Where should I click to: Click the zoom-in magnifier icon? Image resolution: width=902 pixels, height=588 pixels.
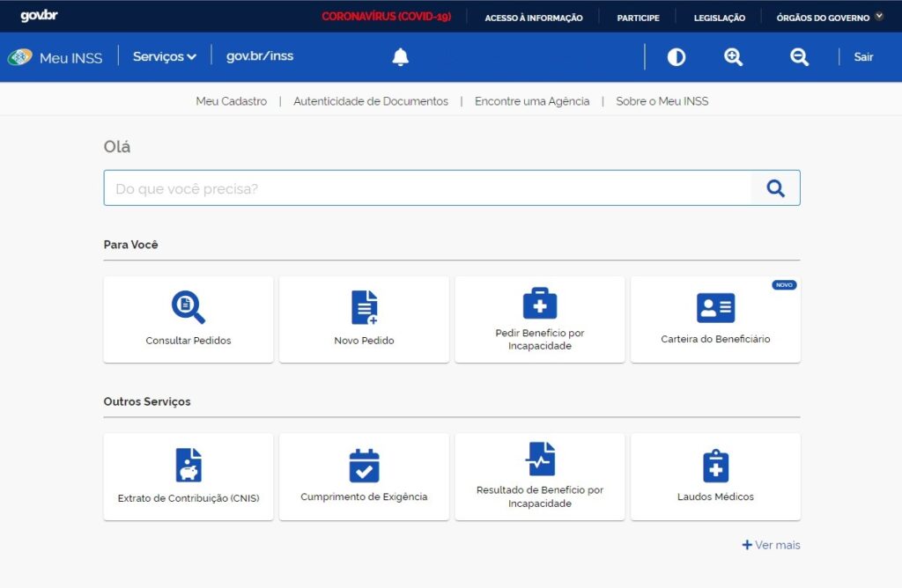[733, 56]
